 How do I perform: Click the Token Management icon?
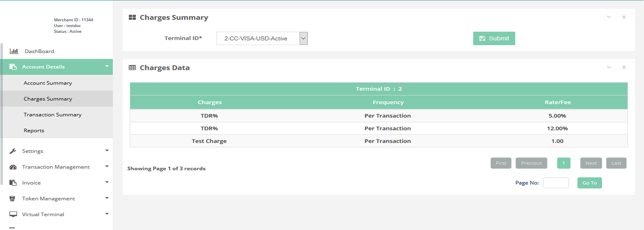(13, 199)
